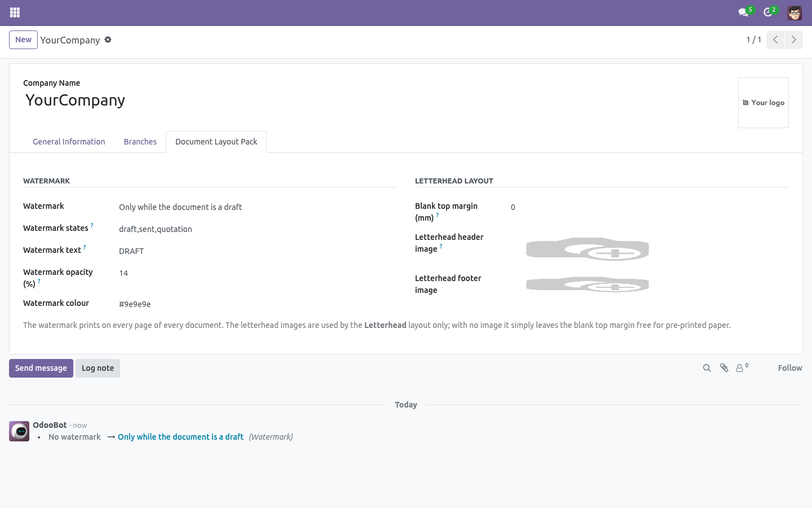Edit the Watermark colour #9e9e9e field
Viewport: 812px width, 508px height.
tap(258, 304)
